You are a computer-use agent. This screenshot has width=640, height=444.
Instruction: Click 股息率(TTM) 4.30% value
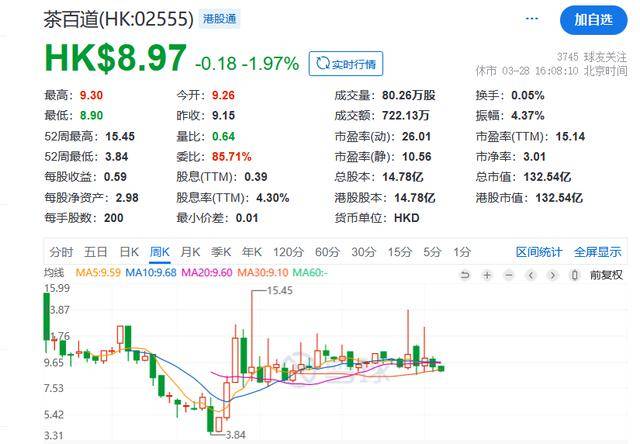point(273,198)
